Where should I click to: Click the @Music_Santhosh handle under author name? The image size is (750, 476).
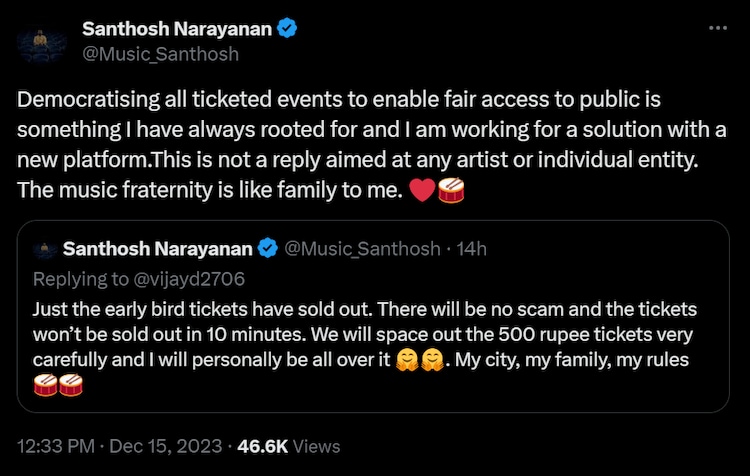point(160,54)
